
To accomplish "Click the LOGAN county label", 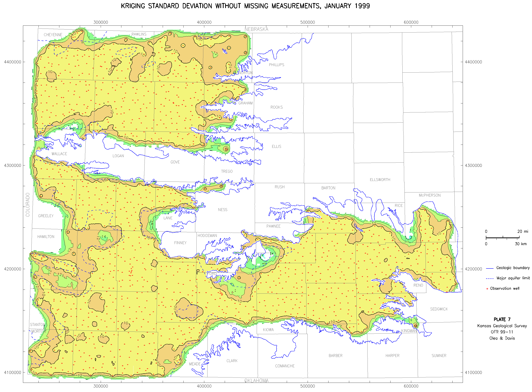I will tap(118, 156).
